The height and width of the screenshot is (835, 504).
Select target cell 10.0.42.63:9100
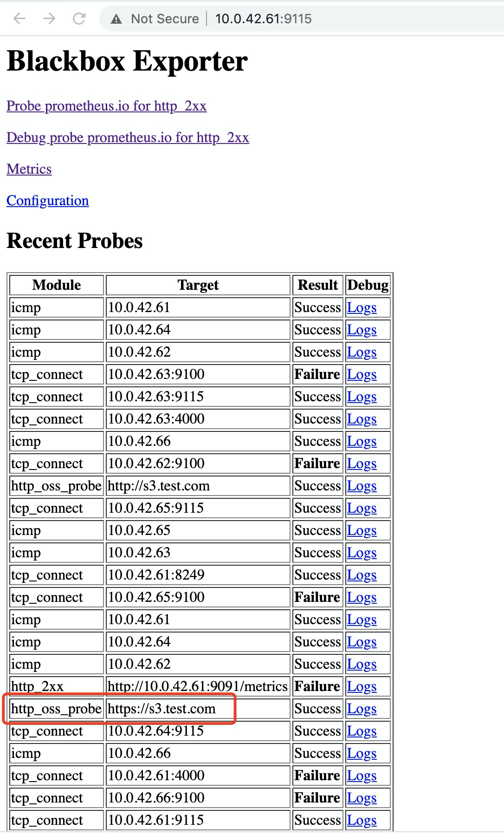click(198, 374)
